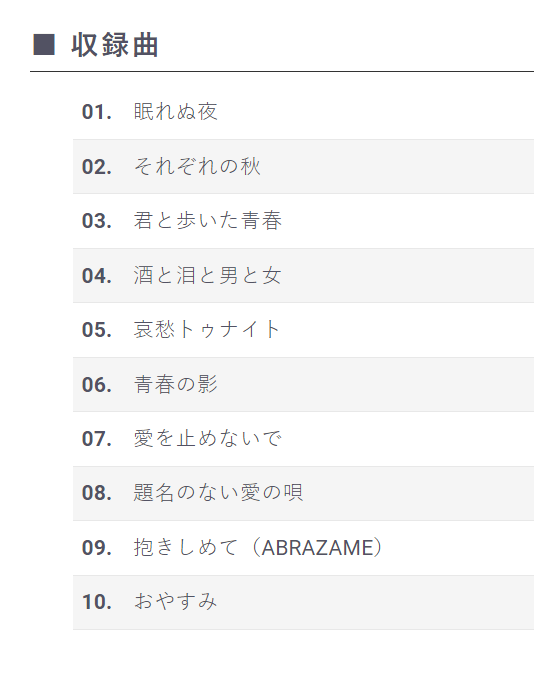534x677 pixels.
Task: Click track number 10.
Action: [x=97, y=602]
